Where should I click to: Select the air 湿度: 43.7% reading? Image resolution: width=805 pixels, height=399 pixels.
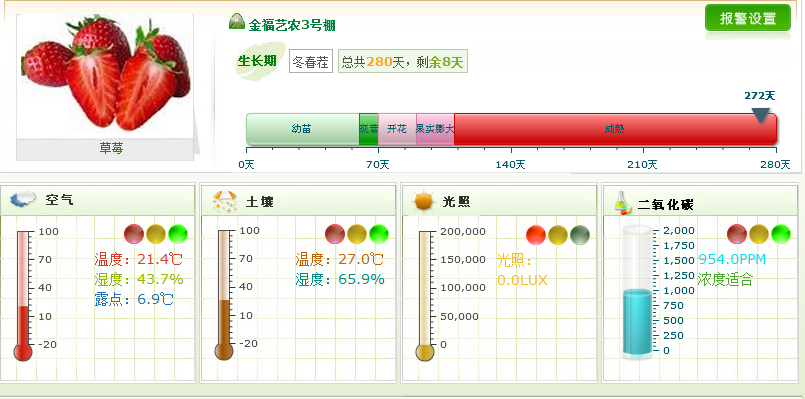139,279
